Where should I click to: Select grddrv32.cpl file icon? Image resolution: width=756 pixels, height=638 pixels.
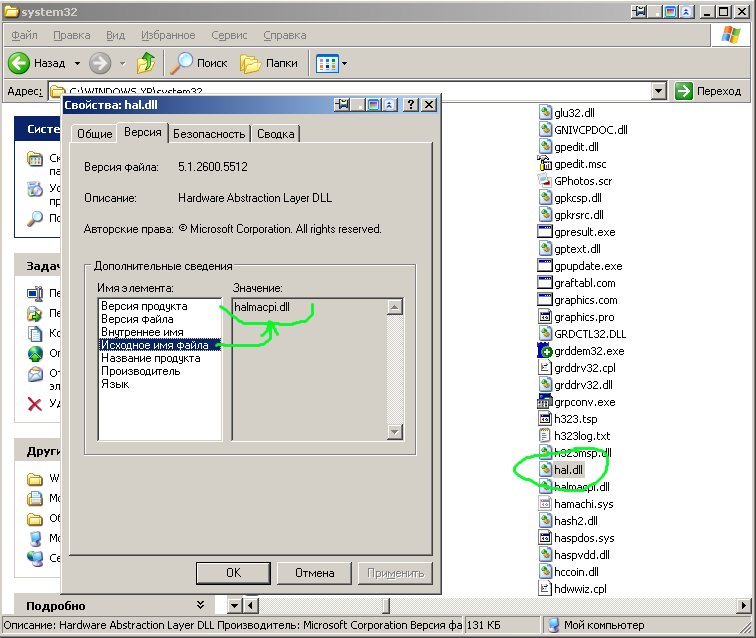coord(545,367)
